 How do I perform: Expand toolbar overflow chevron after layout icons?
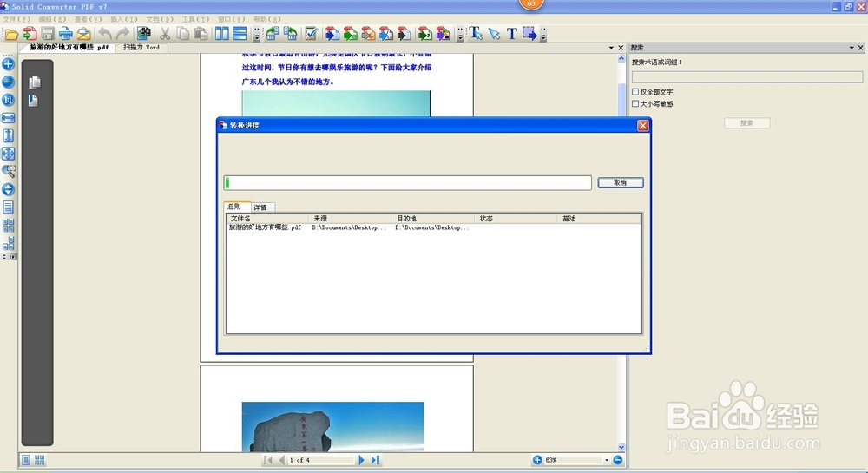256,35
